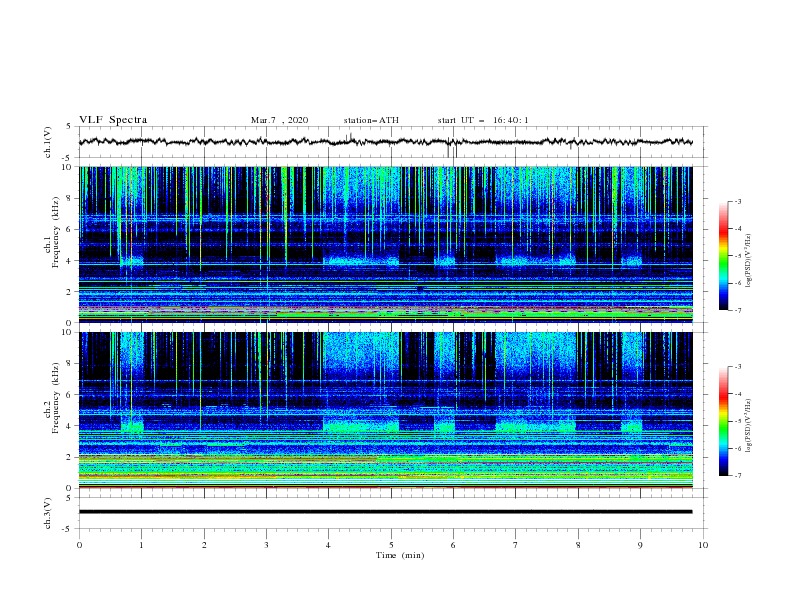Click the ch.2 log(PSD) colorbar label
The image size is (792, 612).
pyautogui.click(x=748, y=425)
